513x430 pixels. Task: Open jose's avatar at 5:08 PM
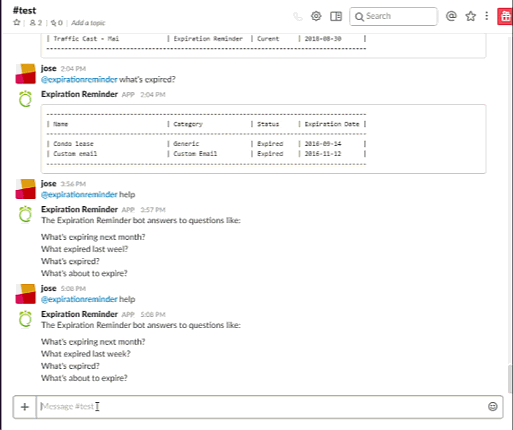pyautogui.click(x=25, y=294)
